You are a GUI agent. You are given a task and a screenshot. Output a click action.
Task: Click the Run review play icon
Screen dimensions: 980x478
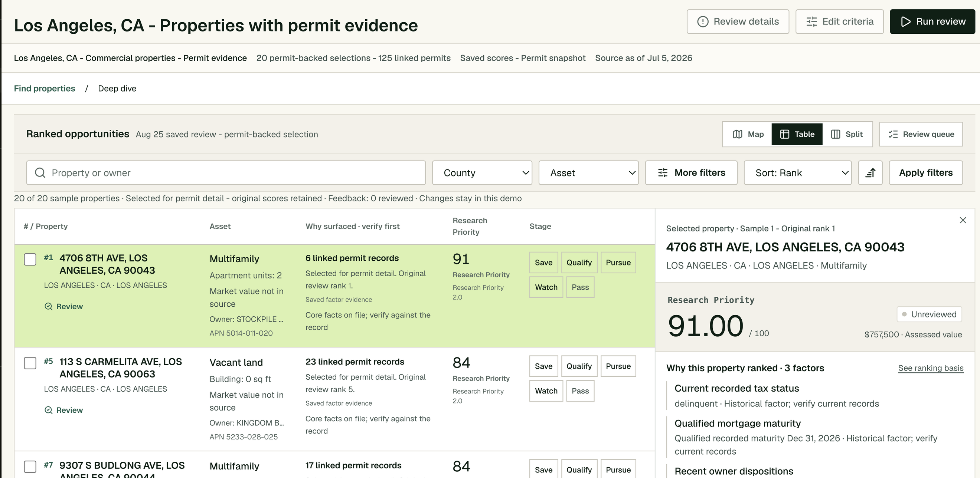click(905, 22)
